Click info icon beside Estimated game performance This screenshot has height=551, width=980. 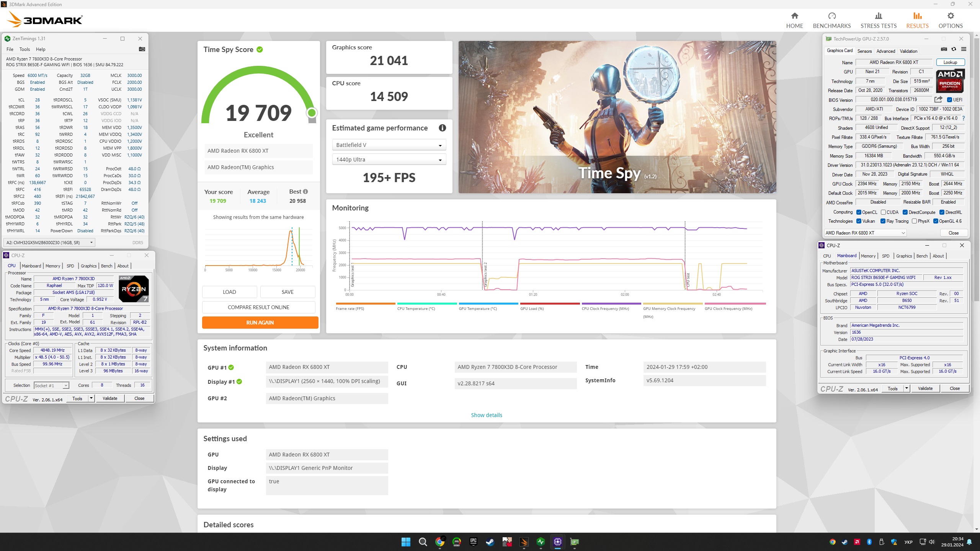tap(442, 128)
